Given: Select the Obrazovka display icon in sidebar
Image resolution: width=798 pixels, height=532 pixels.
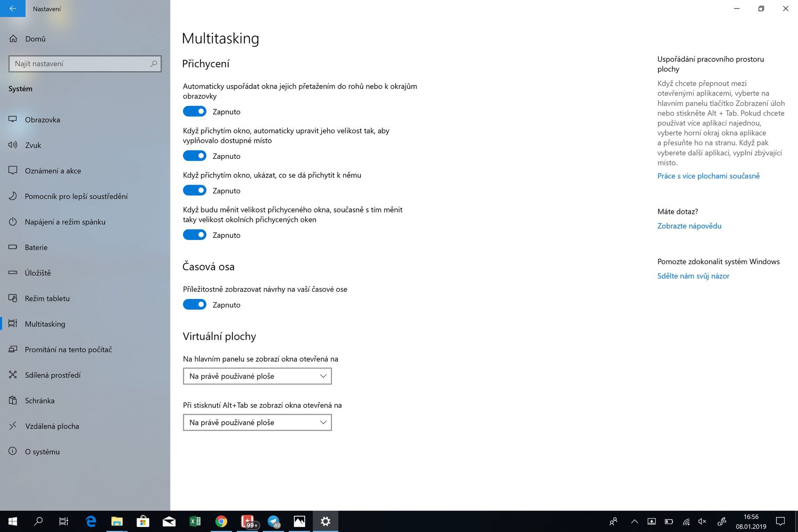Looking at the screenshot, I should (13, 120).
